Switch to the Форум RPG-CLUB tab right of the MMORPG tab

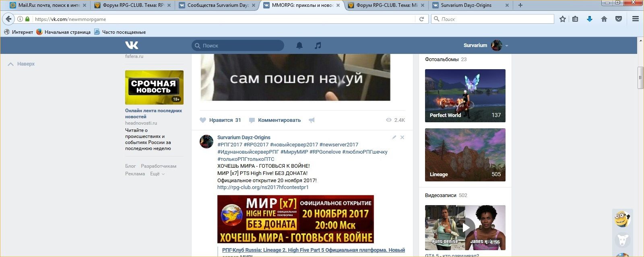pyautogui.click(x=386, y=5)
